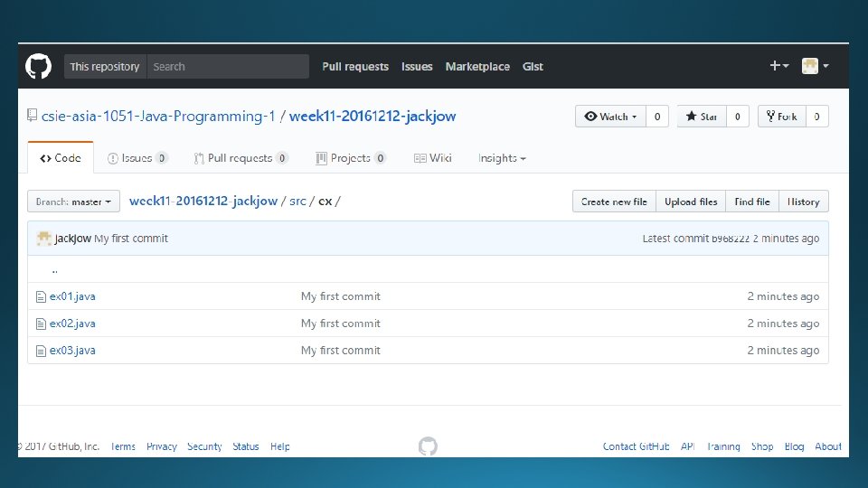Expand the Insights dropdown
Viewport: 868px width, 488px height.
502,158
